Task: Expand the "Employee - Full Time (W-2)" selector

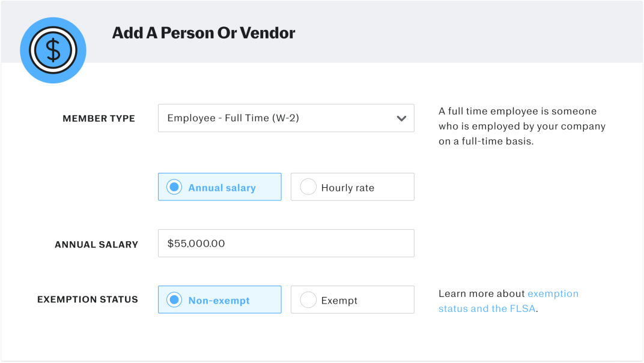Action: (x=286, y=118)
